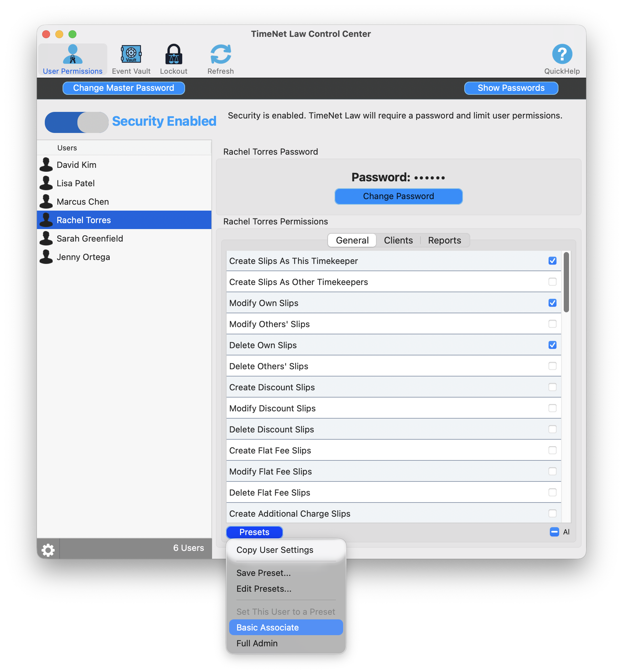Click Rachel Torres's user avatar icon

pos(46,220)
